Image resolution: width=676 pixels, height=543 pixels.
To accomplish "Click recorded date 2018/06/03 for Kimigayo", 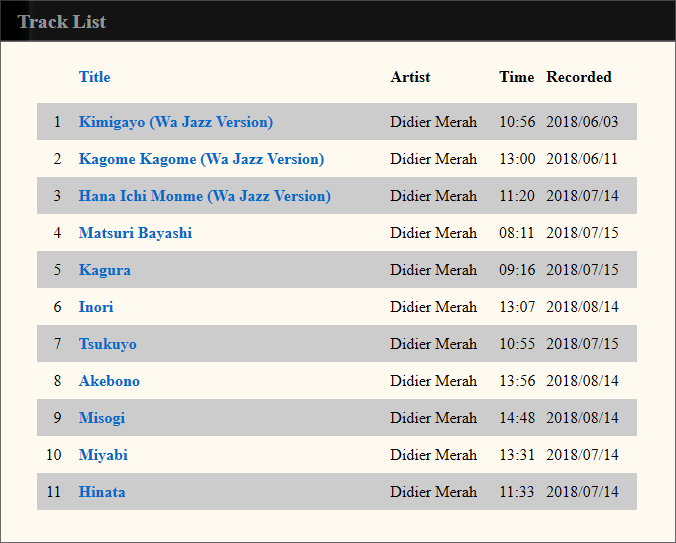I will click(582, 122).
